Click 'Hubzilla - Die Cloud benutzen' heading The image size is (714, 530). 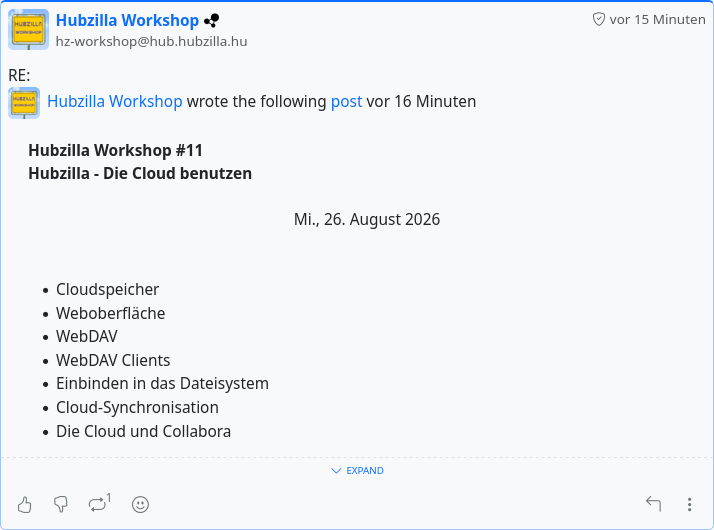[140, 173]
